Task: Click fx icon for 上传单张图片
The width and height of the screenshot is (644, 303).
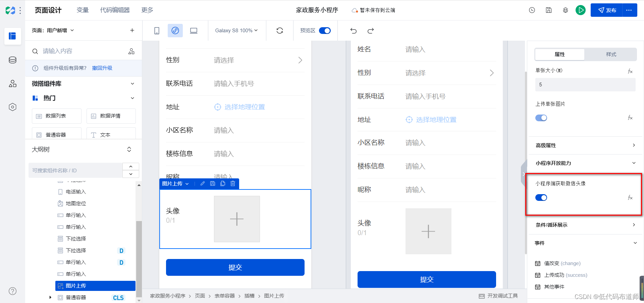Action: point(630,118)
